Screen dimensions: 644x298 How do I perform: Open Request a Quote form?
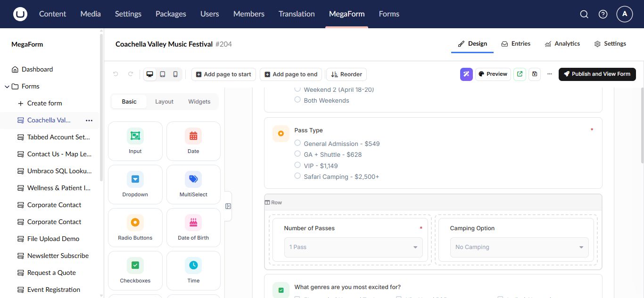coord(51,273)
